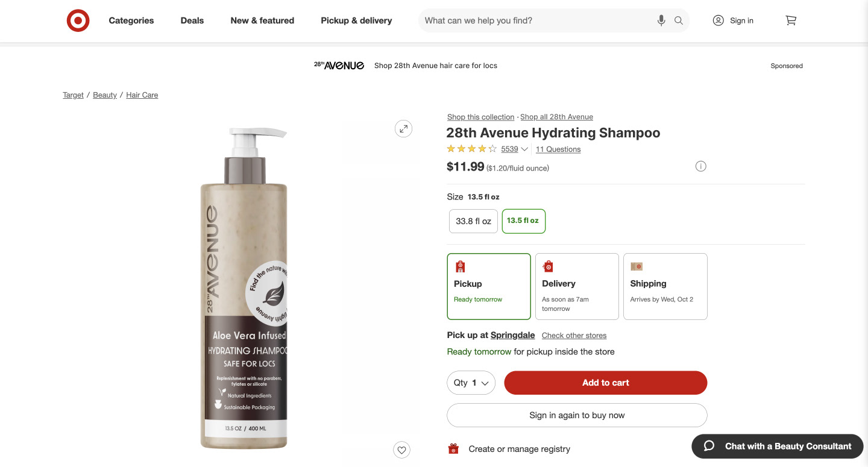Open the Check other stores link
This screenshot has height=467, width=868.
(x=574, y=336)
